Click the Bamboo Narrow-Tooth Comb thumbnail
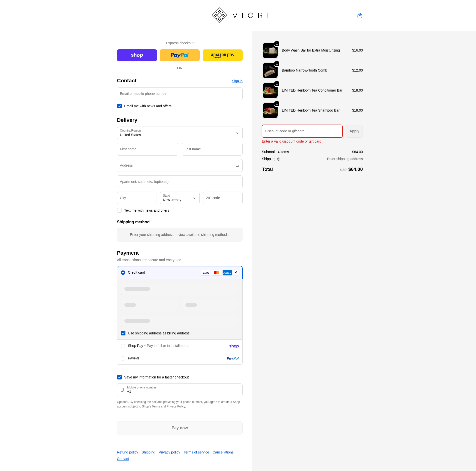 click(270, 71)
